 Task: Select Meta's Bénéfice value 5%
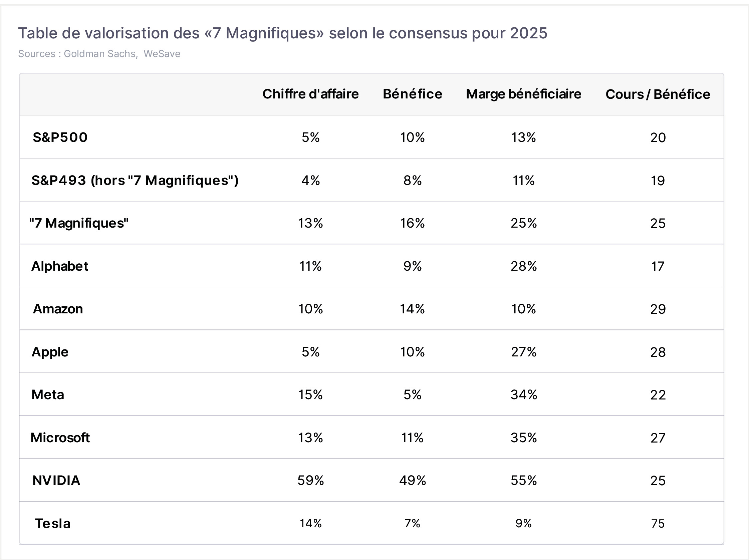click(413, 395)
